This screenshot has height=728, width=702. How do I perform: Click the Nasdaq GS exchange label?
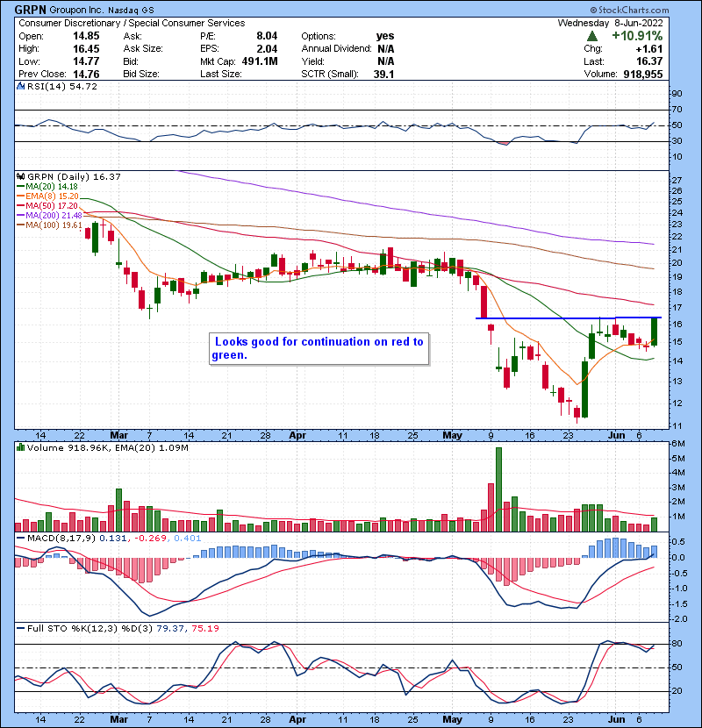click(x=131, y=10)
